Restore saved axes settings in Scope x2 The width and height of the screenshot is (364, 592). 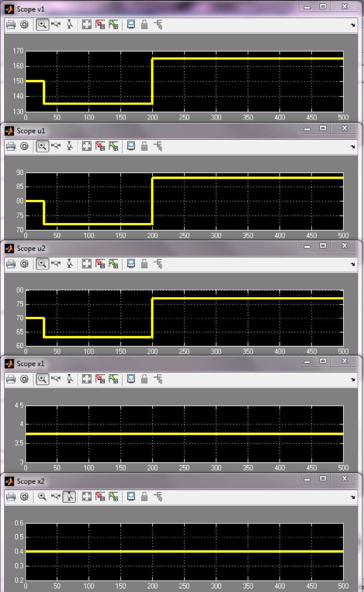tap(113, 497)
